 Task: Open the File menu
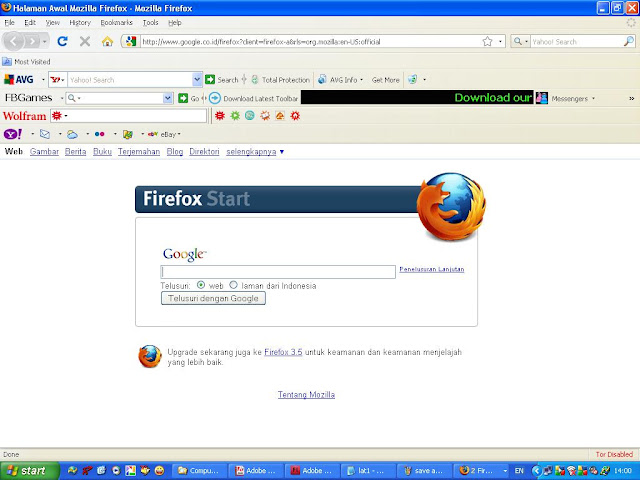coord(9,23)
